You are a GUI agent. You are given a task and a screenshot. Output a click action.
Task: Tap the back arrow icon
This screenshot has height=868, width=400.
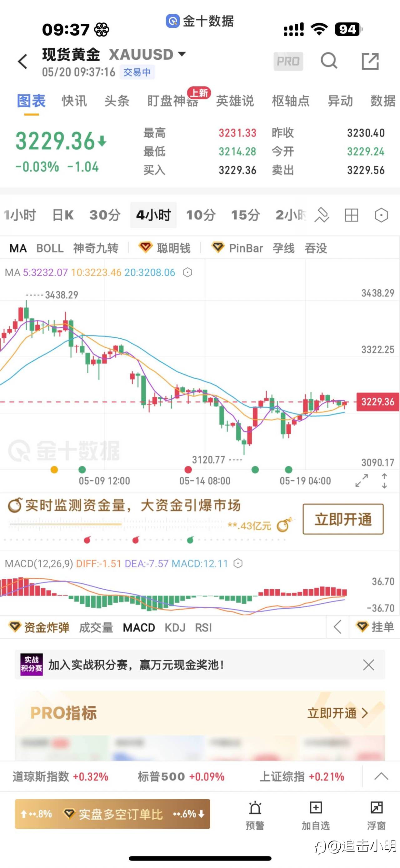pos(22,62)
